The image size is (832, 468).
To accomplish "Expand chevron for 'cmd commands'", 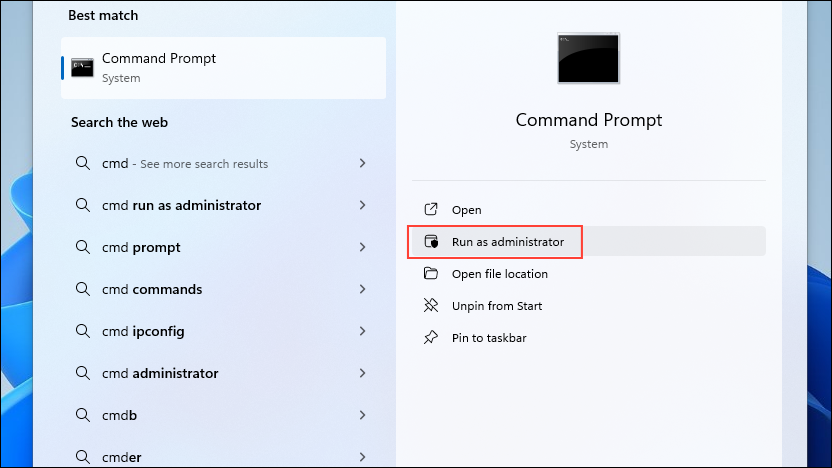I will click(362, 289).
